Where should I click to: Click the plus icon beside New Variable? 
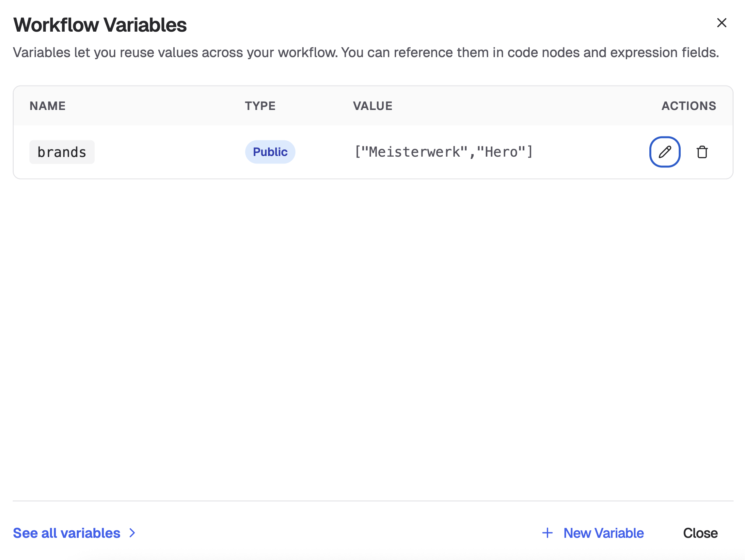pyautogui.click(x=547, y=533)
